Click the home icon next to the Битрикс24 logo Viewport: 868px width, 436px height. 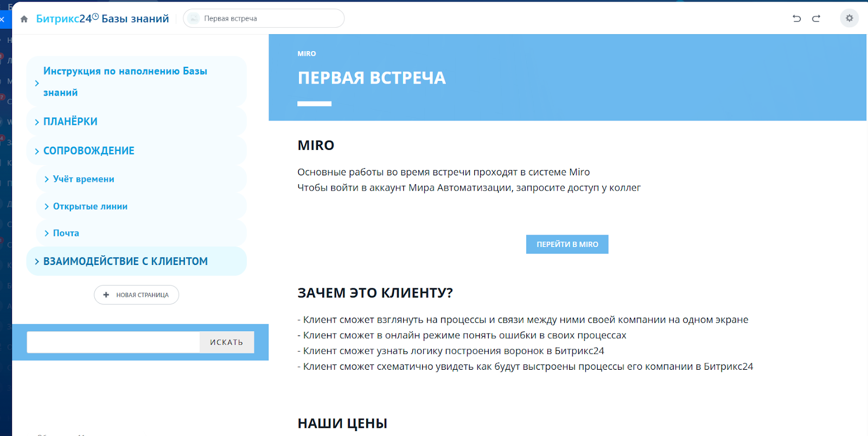pyautogui.click(x=24, y=19)
